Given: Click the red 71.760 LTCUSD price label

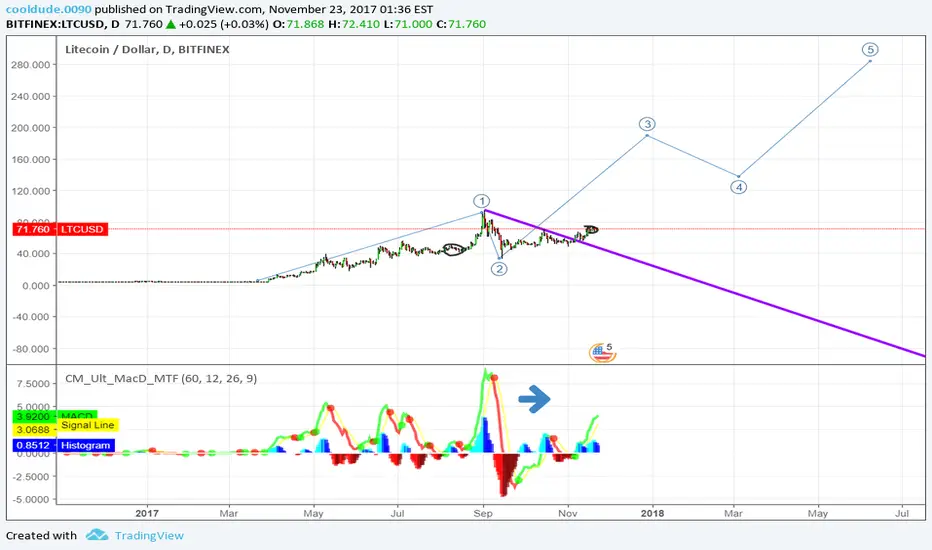Looking at the screenshot, I should tap(59, 230).
